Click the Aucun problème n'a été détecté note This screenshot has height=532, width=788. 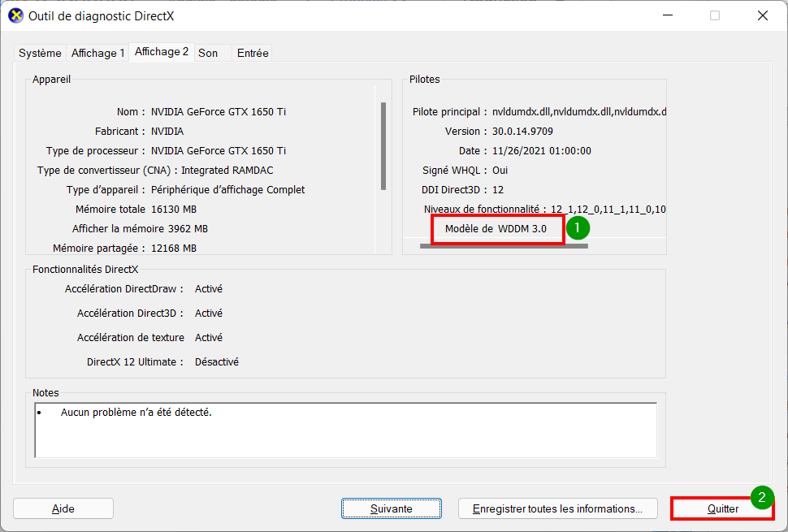[136, 413]
